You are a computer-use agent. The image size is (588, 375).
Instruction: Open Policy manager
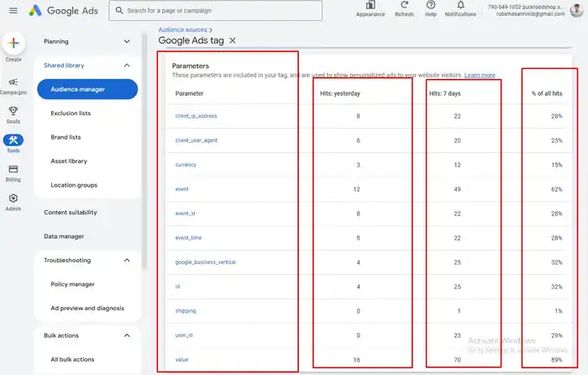[x=72, y=284]
